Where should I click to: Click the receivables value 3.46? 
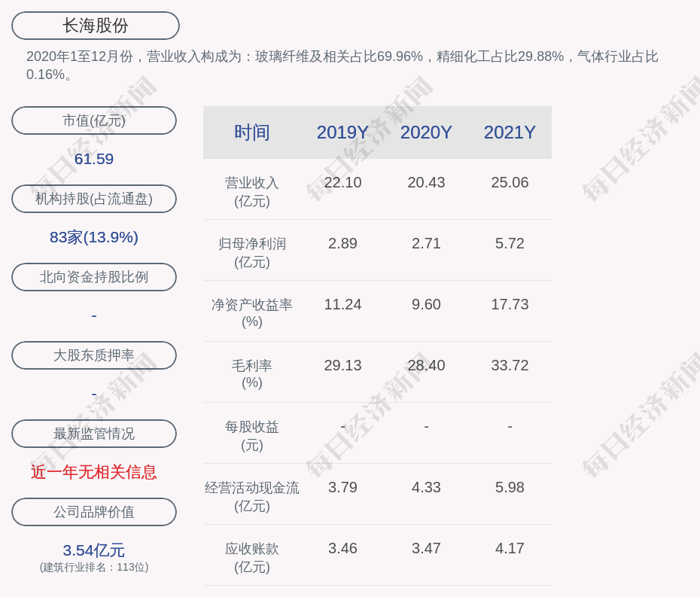343,548
